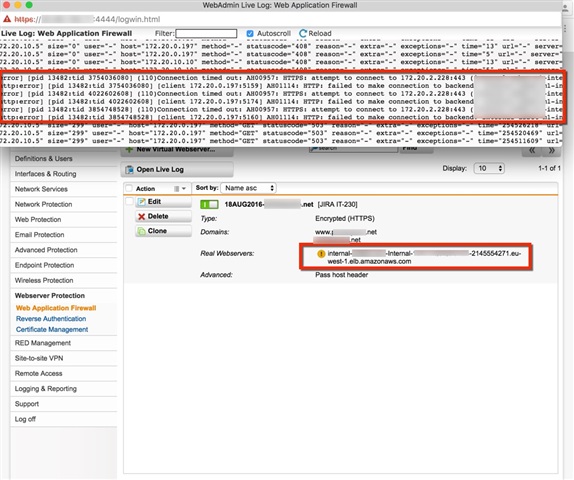Image resolution: width=574 pixels, height=480 pixels.
Task: Open the Sort by Name asc dropdown
Action: 249,188
